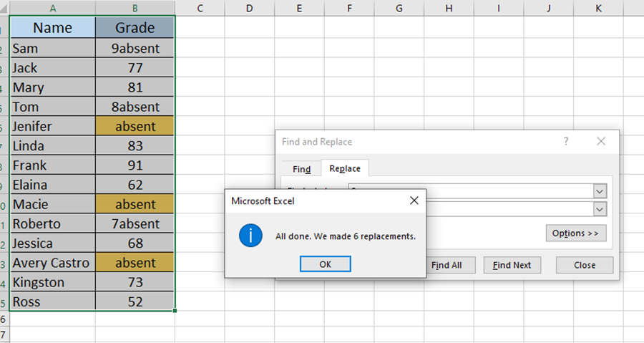
Task: Select the cell containing 7absent
Action: (135, 223)
